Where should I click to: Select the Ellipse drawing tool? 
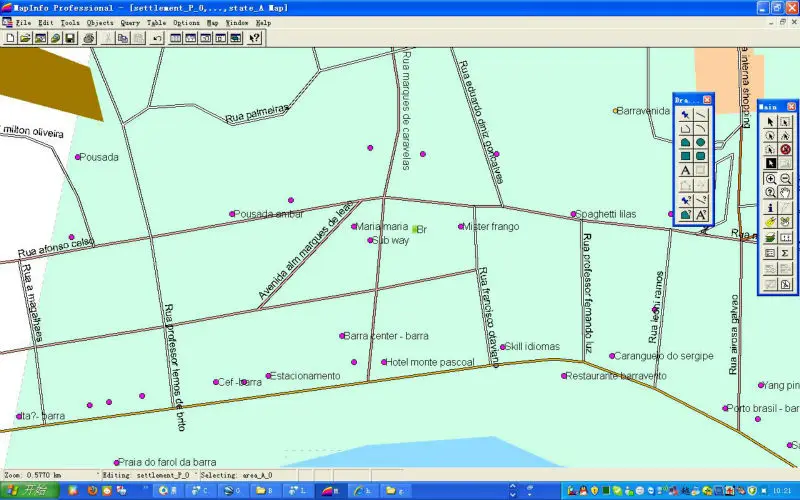pos(701,142)
